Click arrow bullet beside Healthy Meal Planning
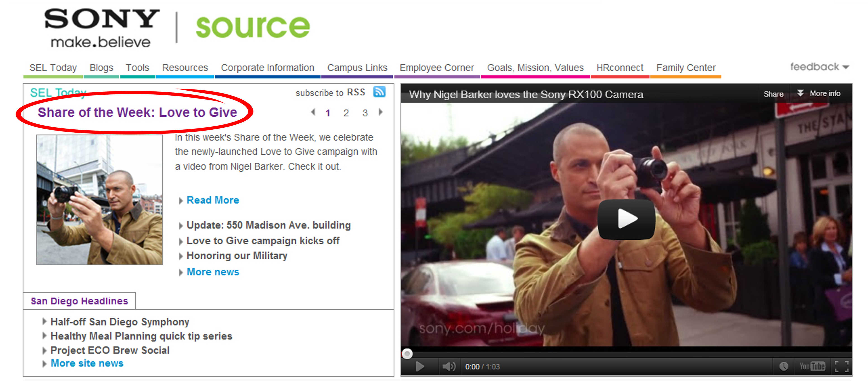 coord(45,336)
